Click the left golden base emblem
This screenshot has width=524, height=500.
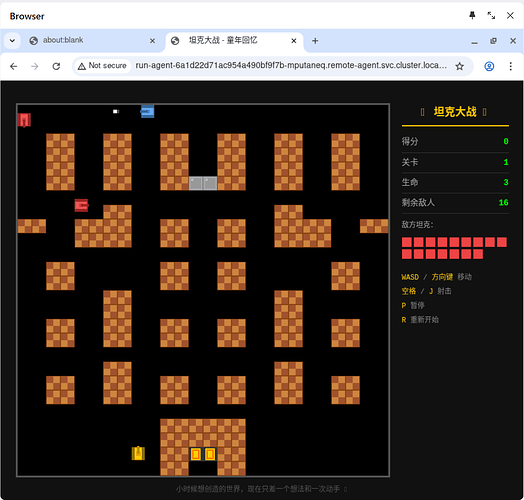tap(196, 454)
